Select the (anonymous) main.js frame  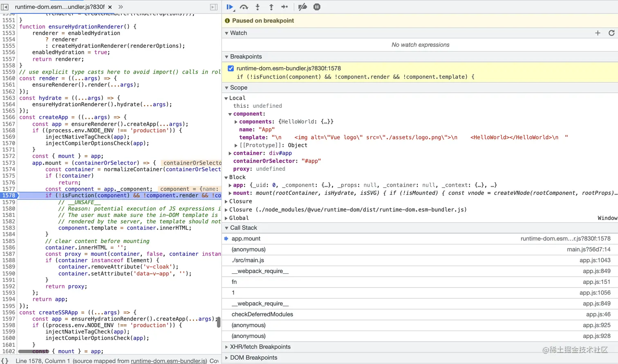[x=420, y=250]
